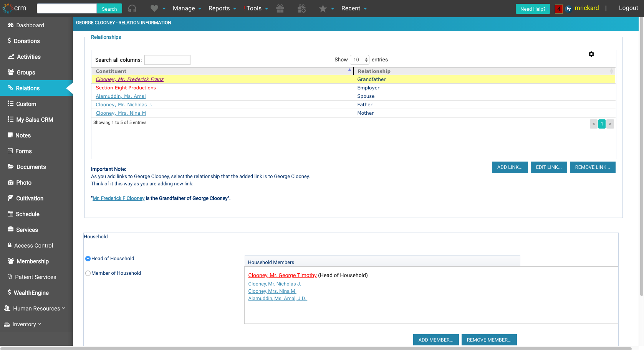Open the Tools dropdown menu
644x350 pixels.
pos(257,8)
